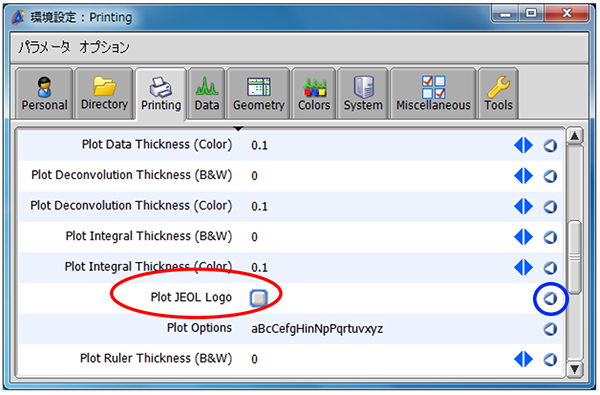
Task: Click the Plot Options value field
Action: click(317, 329)
